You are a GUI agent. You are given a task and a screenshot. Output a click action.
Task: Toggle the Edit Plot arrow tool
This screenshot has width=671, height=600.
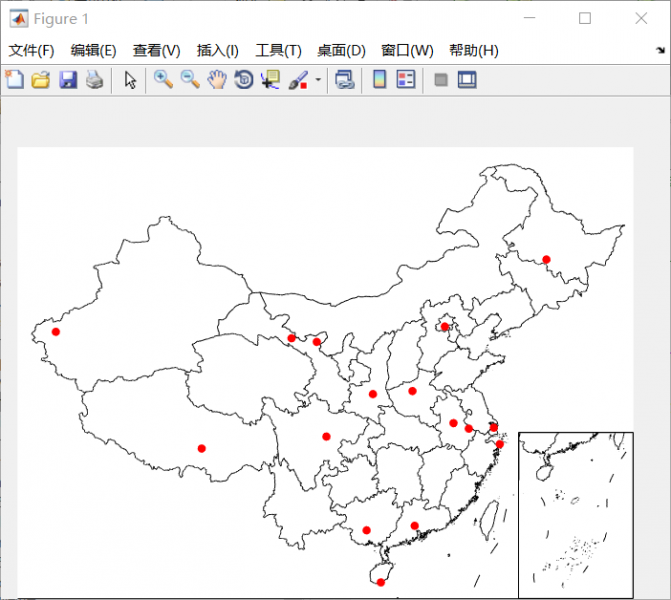pyautogui.click(x=130, y=80)
